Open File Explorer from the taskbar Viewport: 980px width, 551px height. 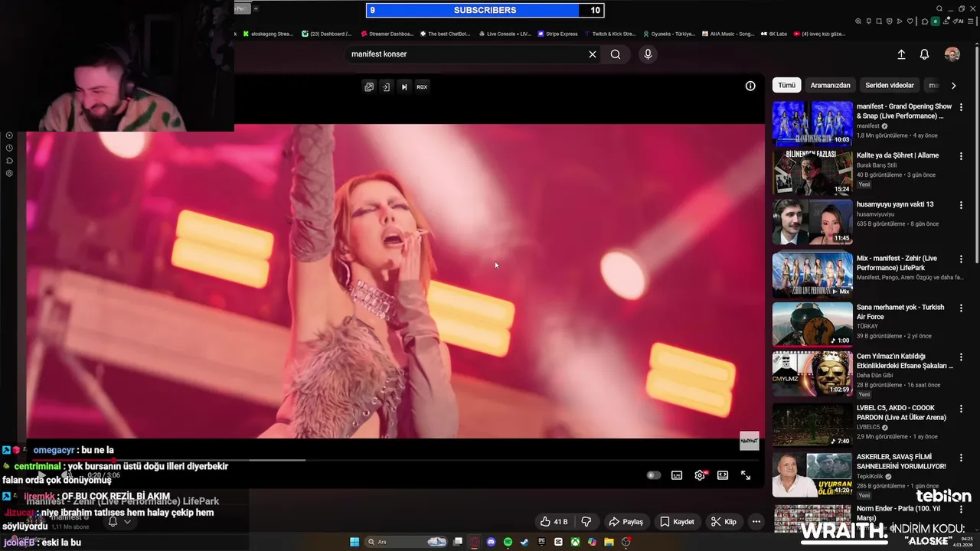[x=609, y=542]
